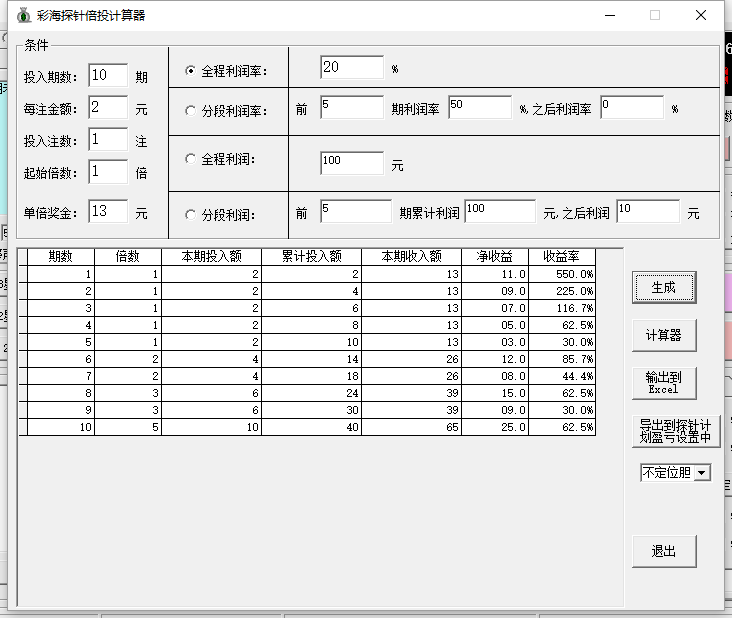Click the 起始倍数 input field
The height and width of the screenshot is (618, 732).
(x=108, y=172)
